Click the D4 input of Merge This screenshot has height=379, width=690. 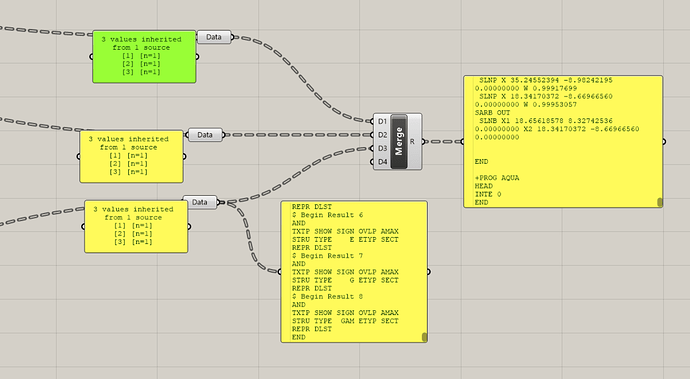(x=382, y=162)
